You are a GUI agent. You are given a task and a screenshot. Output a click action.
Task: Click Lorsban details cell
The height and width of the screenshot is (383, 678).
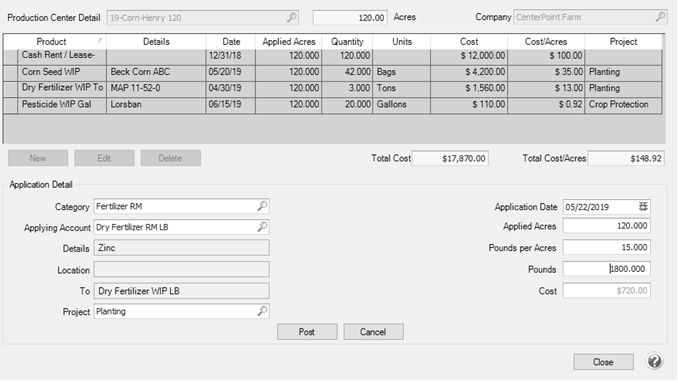tap(156, 105)
